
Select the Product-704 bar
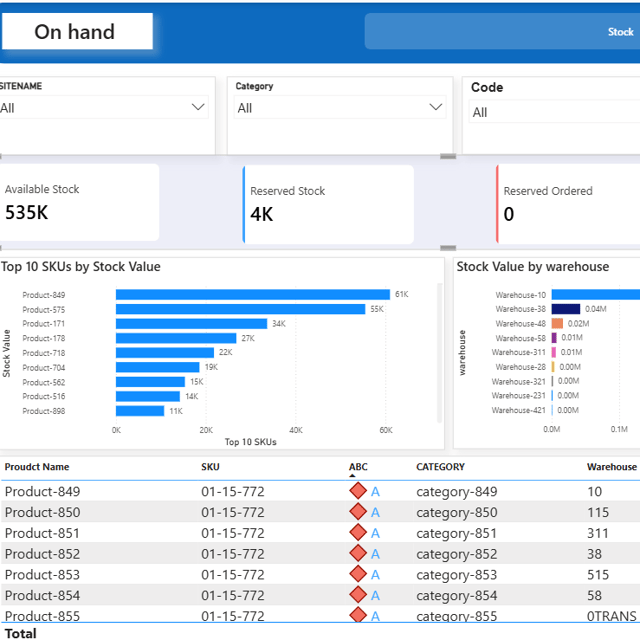click(x=158, y=367)
